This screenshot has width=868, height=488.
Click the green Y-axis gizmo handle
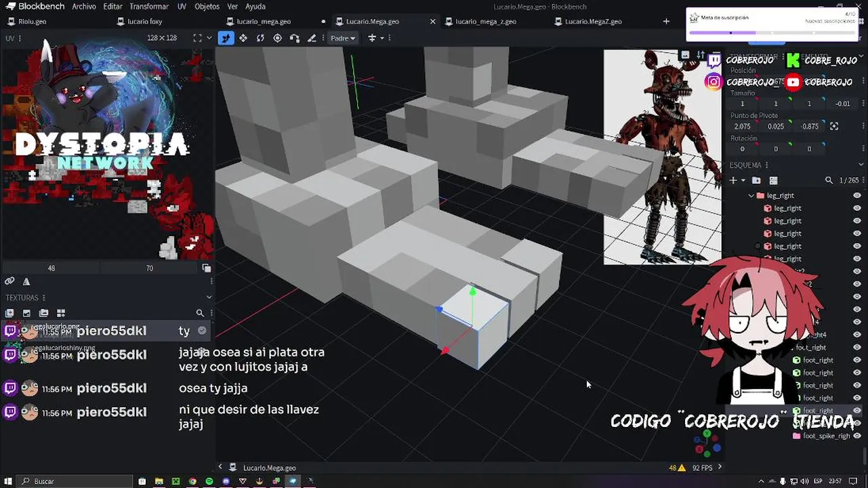tap(472, 291)
